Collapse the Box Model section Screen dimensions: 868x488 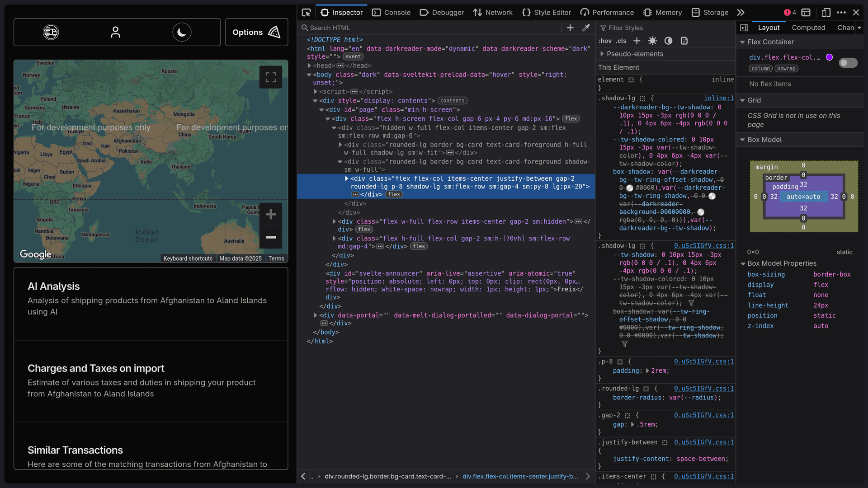742,140
